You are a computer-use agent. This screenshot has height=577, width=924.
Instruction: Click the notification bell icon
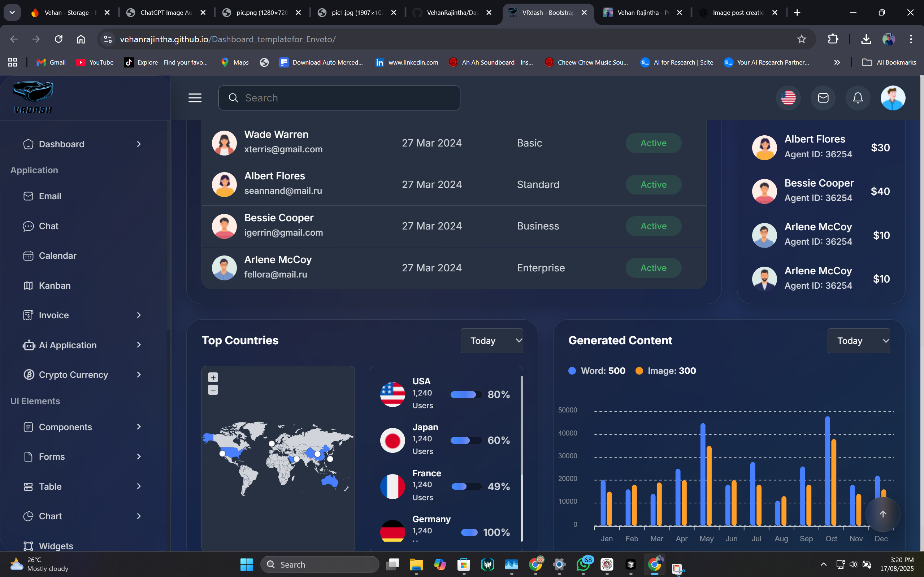click(x=858, y=98)
